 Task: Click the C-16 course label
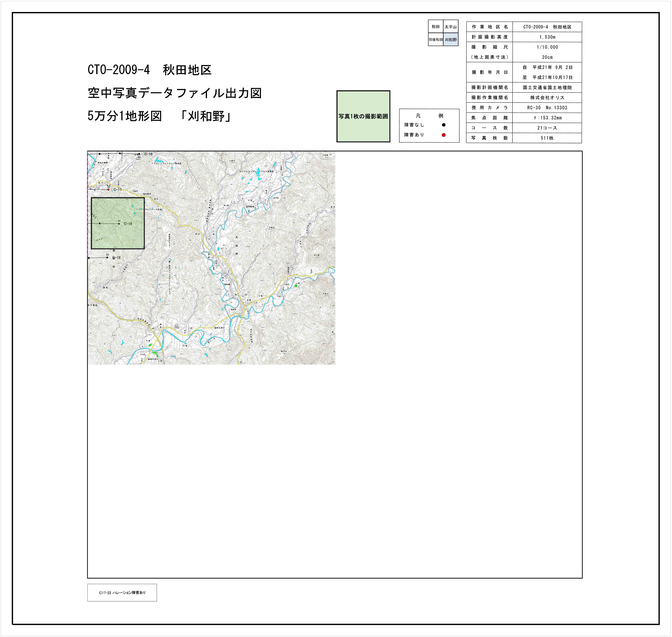[148, 154]
